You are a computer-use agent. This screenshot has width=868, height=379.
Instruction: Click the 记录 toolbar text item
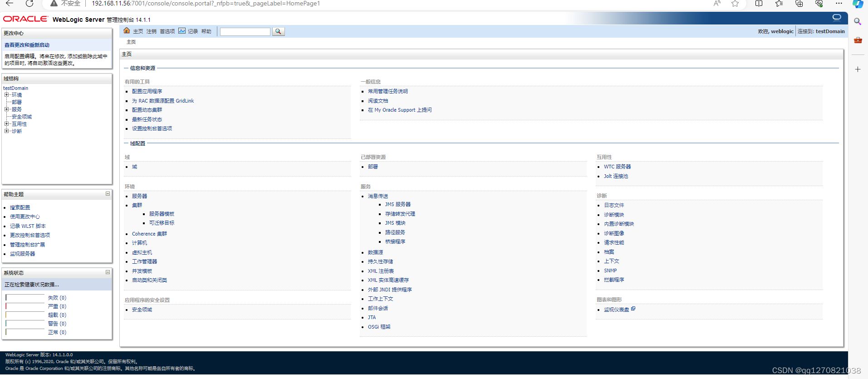pos(193,31)
